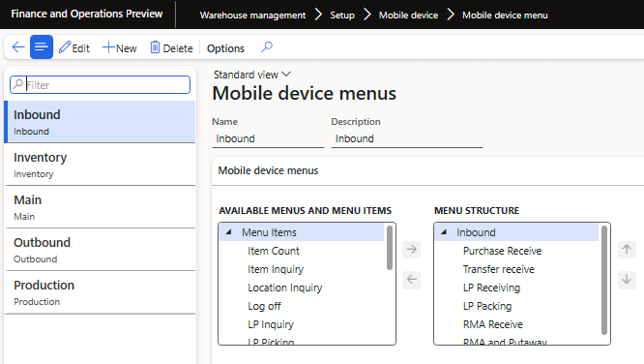This screenshot has height=364, width=644.
Task: Open Warehouse management breadcrumb
Action: pos(252,15)
